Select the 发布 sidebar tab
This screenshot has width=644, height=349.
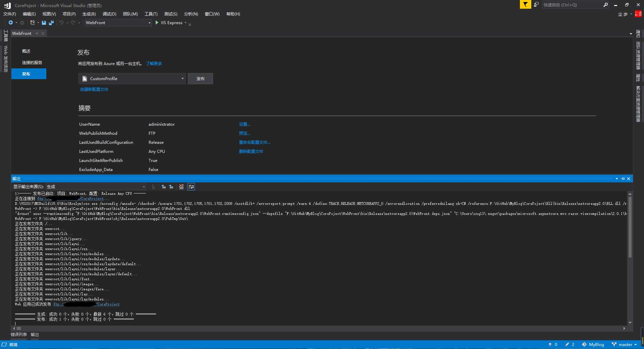coord(29,74)
